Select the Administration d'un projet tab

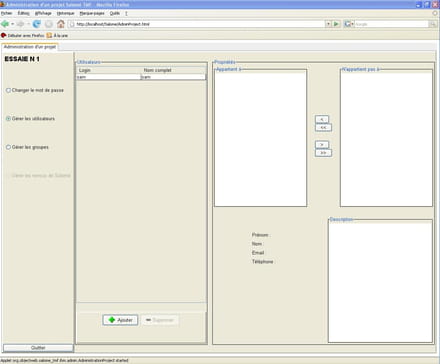coord(30,47)
